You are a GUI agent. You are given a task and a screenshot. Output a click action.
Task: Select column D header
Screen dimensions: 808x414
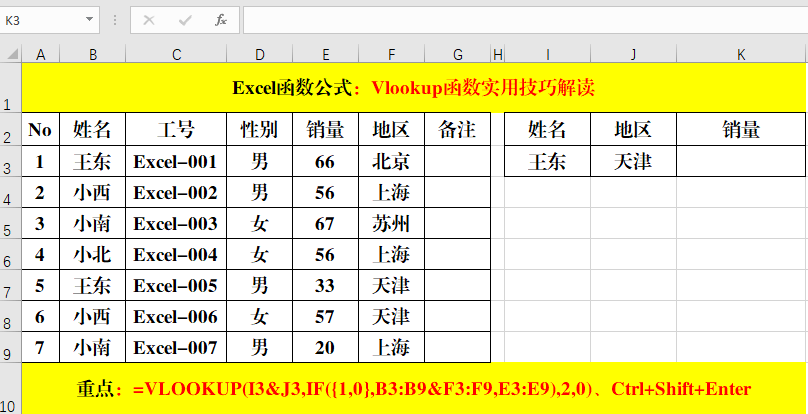pyautogui.click(x=260, y=54)
